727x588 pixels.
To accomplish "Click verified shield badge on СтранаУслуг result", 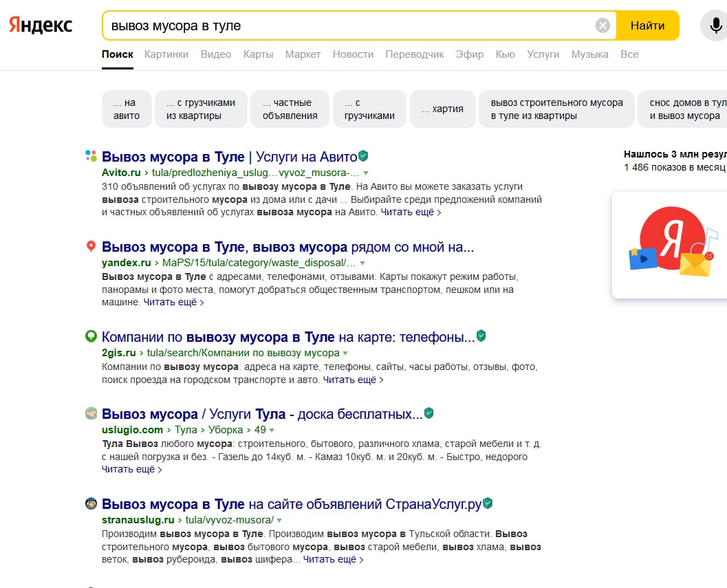I will (487, 503).
